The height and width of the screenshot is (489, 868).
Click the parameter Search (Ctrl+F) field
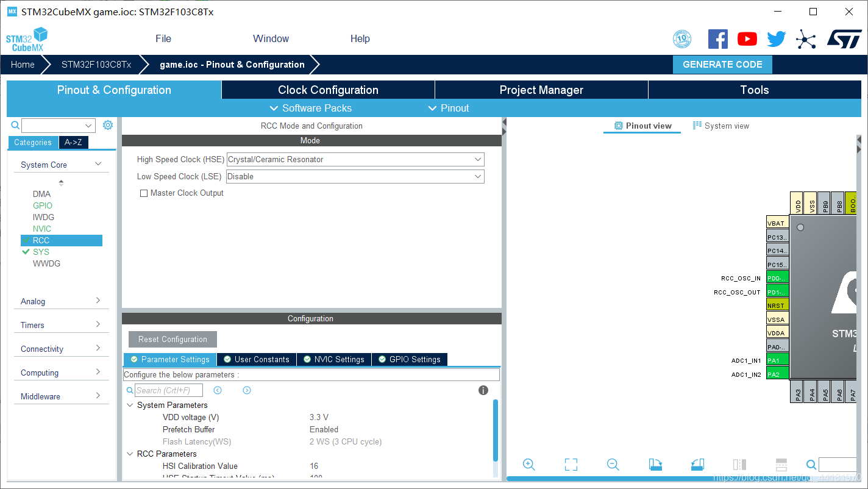tap(169, 390)
